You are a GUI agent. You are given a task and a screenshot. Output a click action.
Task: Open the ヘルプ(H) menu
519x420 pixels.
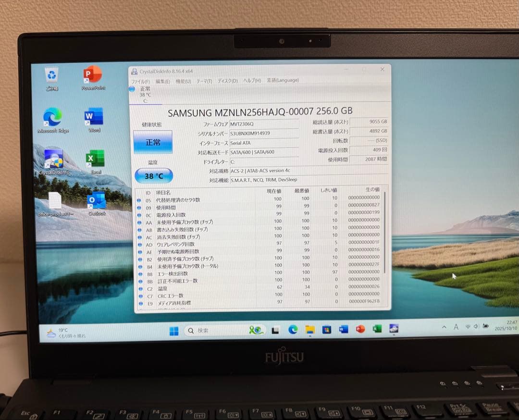(x=250, y=80)
